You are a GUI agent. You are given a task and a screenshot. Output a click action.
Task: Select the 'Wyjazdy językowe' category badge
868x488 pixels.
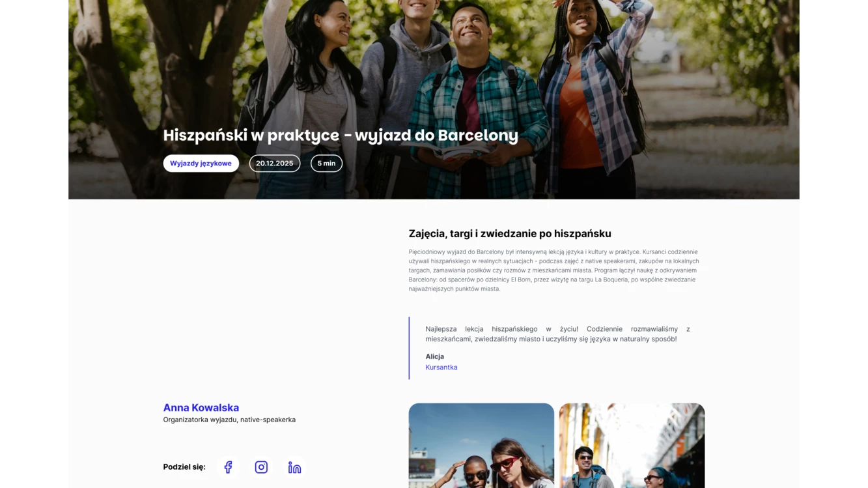pos(201,163)
